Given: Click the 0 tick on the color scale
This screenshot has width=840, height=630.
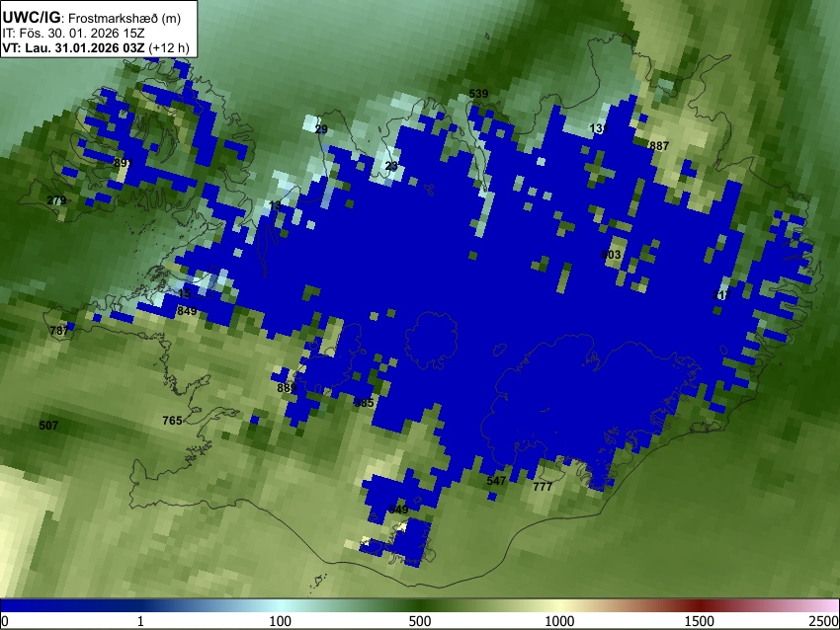Looking at the screenshot, I should pos(5,621).
